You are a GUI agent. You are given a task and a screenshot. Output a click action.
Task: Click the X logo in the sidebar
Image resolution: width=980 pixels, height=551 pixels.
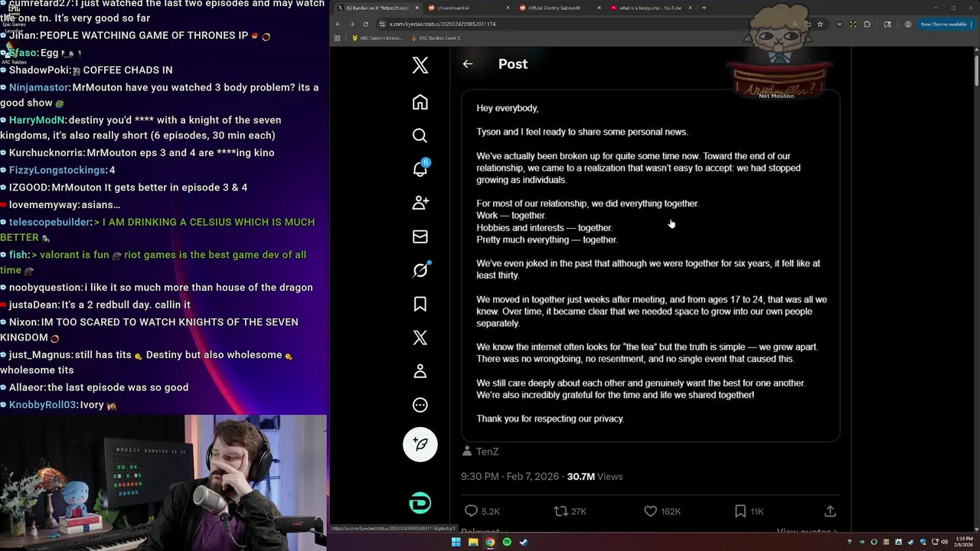point(420,65)
